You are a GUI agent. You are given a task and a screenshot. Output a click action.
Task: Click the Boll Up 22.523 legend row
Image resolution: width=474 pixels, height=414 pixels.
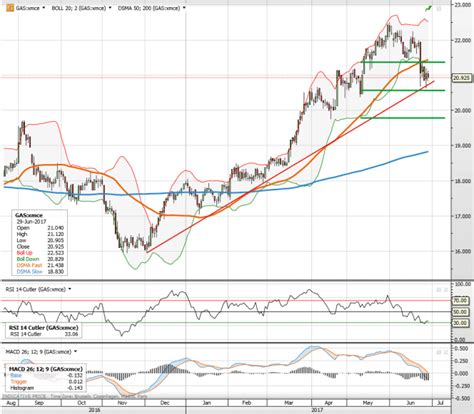pos(40,253)
